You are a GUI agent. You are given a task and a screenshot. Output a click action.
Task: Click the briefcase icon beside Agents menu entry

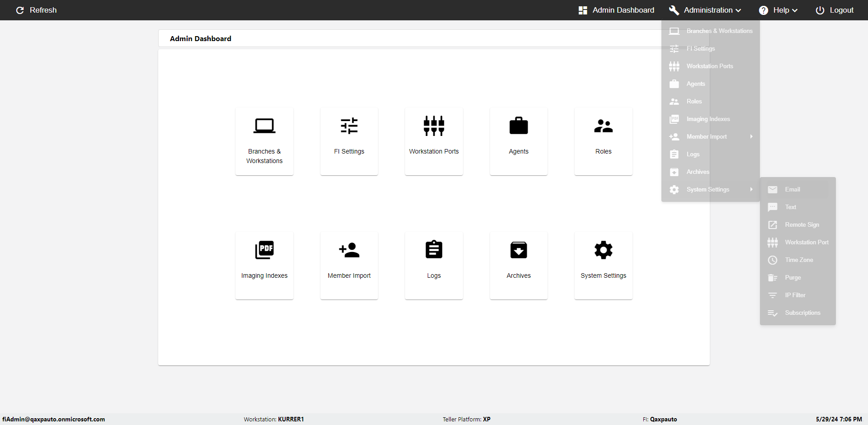coord(674,84)
